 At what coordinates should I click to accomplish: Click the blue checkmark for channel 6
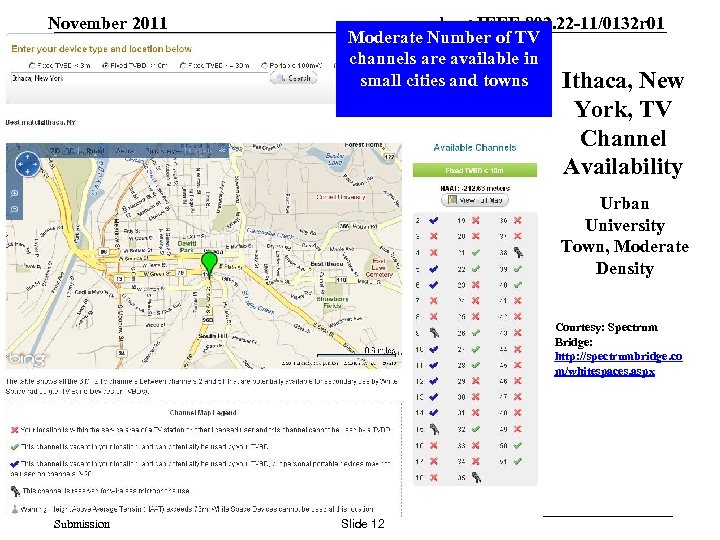433,285
